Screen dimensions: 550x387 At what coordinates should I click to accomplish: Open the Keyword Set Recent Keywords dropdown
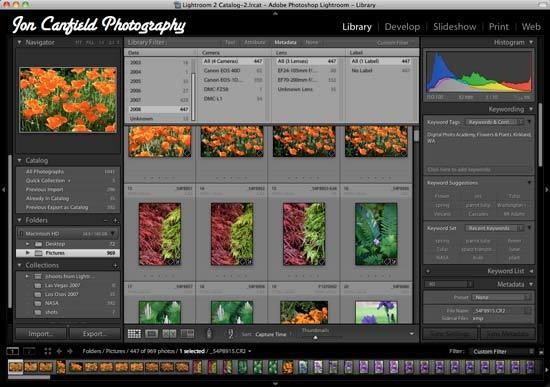click(495, 228)
